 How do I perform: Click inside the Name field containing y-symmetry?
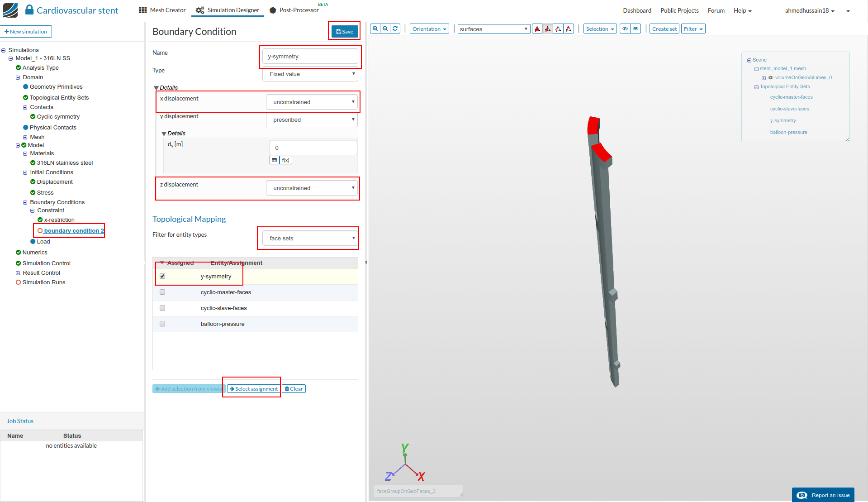pyautogui.click(x=310, y=56)
